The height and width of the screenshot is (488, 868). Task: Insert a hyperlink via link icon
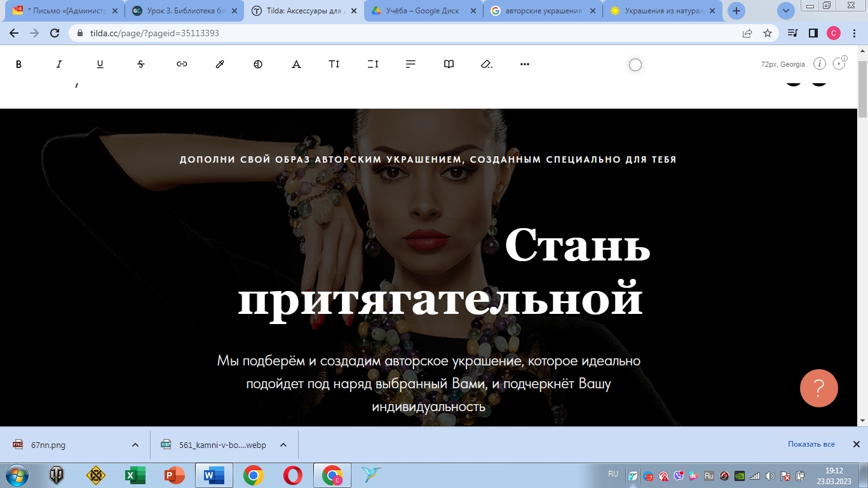pyautogui.click(x=182, y=64)
